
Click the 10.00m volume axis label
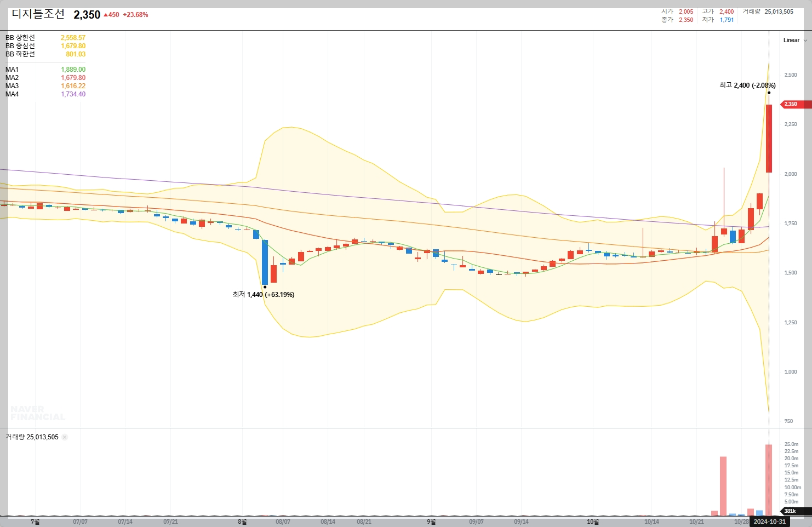click(x=793, y=488)
